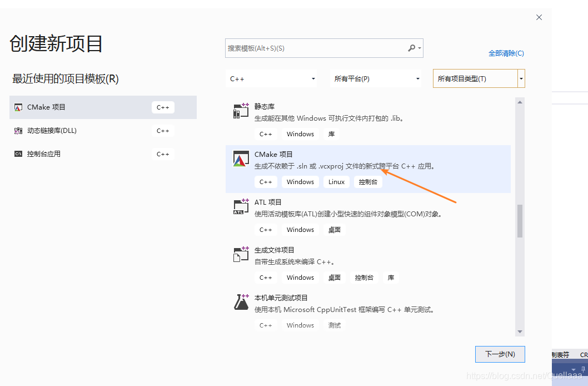Click C++ tag beside 控制台应用 recent item
The width and height of the screenshot is (588, 386).
pyautogui.click(x=163, y=154)
